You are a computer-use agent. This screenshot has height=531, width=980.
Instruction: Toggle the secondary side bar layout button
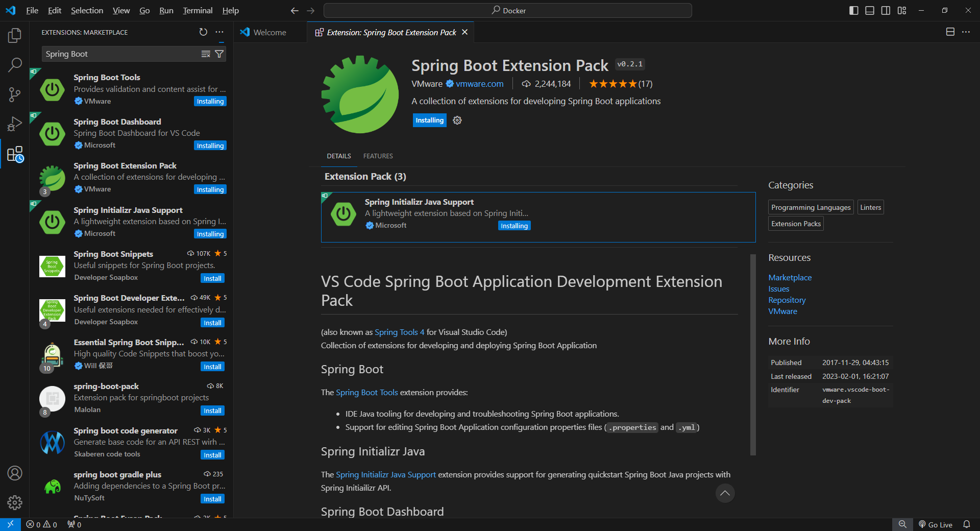click(886, 11)
